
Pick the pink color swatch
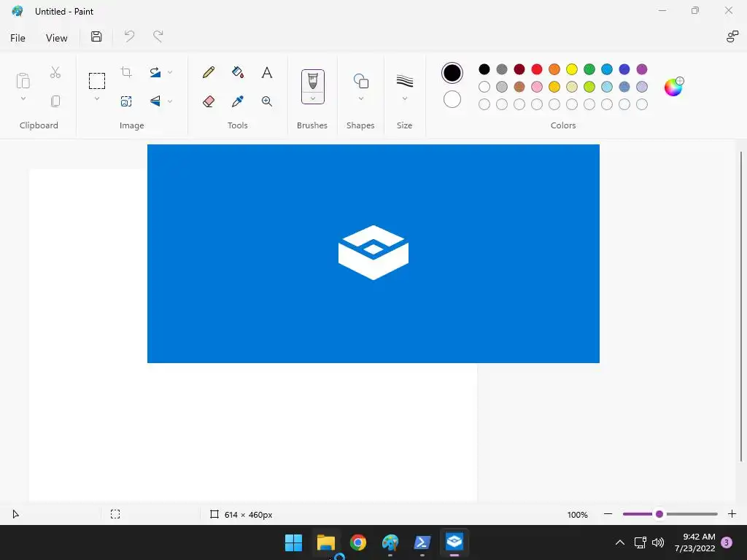[536, 87]
